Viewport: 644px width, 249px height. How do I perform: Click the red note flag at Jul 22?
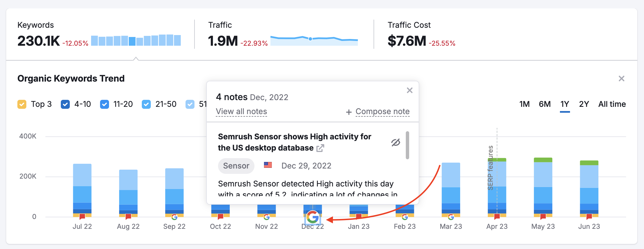(x=82, y=216)
